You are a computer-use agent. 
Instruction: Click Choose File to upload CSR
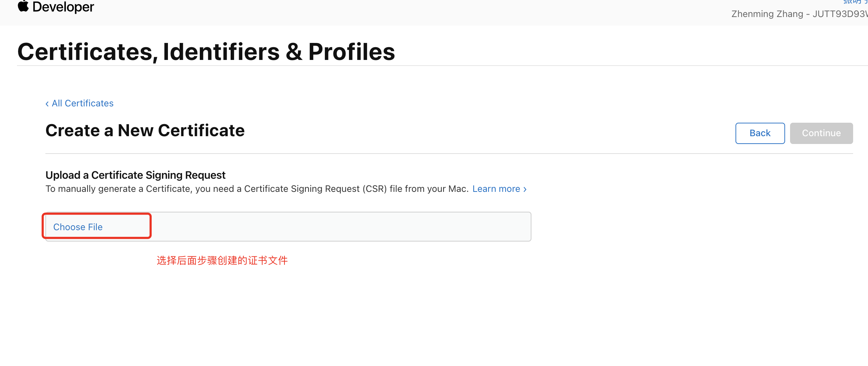click(x=78, y=227)
